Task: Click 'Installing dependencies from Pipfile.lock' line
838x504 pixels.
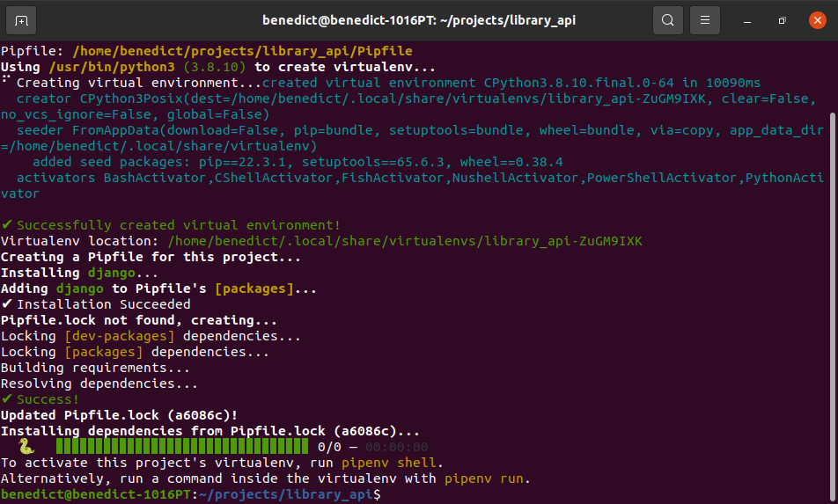Action: (210, 431)
